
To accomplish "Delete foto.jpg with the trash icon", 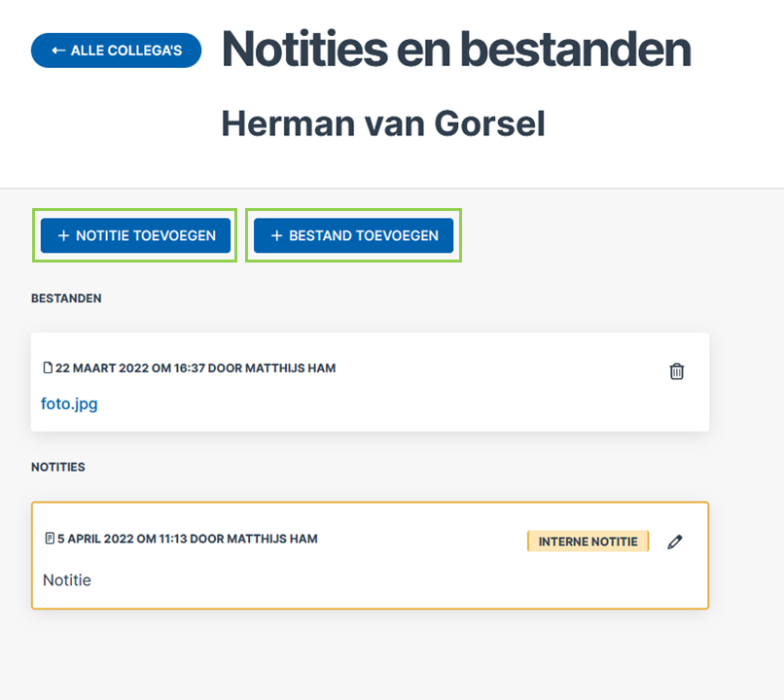I will (676, 371).
